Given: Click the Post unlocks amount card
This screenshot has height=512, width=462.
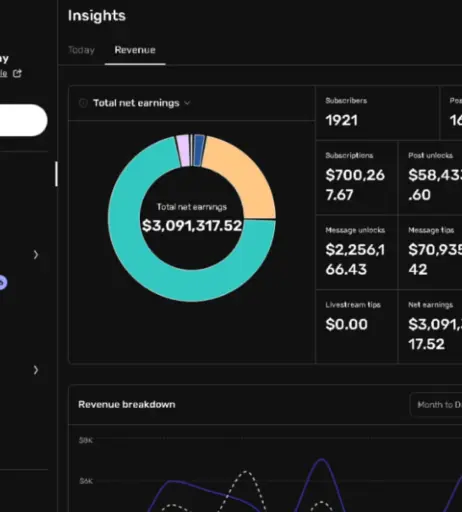Looking at the screenshot, I should pos(431,178).
